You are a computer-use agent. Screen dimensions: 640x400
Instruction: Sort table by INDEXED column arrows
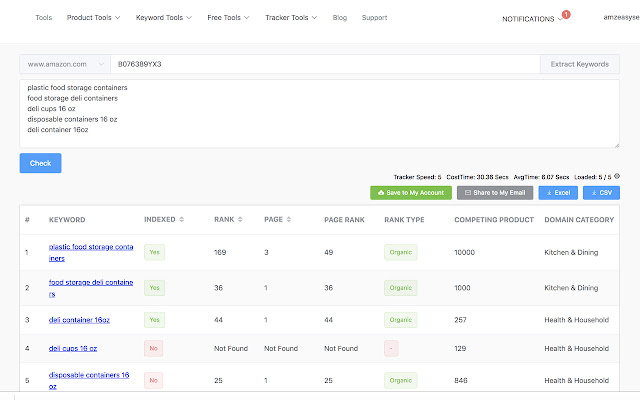coord(182,220)
